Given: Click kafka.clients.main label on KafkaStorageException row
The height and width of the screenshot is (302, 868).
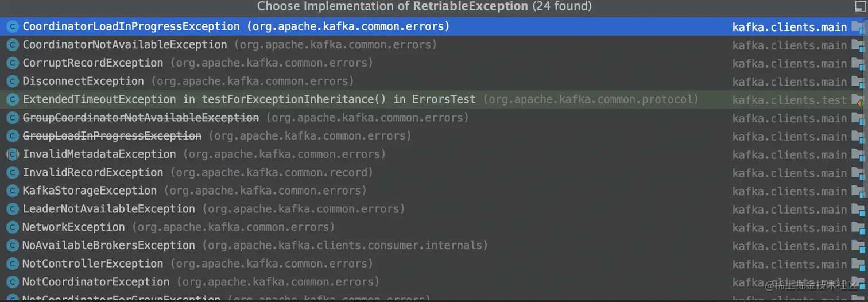Looking at the screenshot, I should 789,191.
